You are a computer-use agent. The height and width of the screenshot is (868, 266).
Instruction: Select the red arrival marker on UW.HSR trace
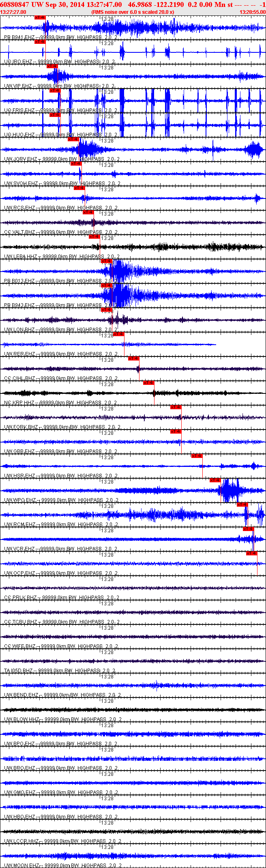(x=197, y=456)
